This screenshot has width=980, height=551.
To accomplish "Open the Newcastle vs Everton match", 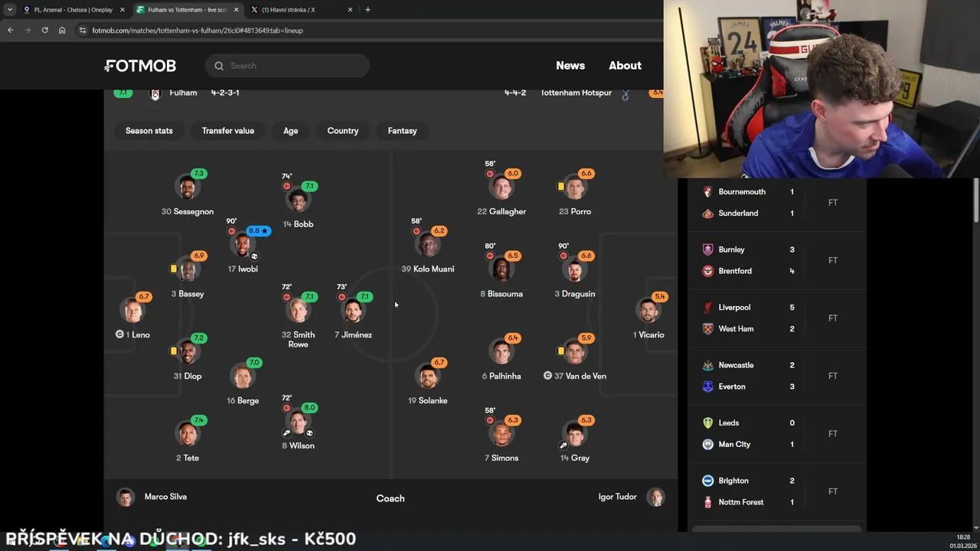I will coord(776,376).
